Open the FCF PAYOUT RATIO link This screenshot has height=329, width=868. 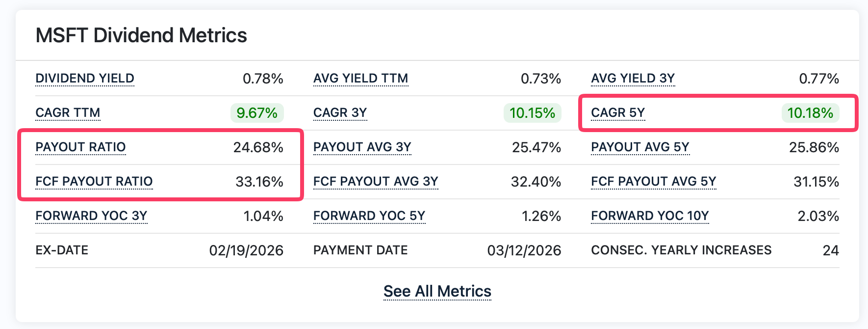coord(94,182)
